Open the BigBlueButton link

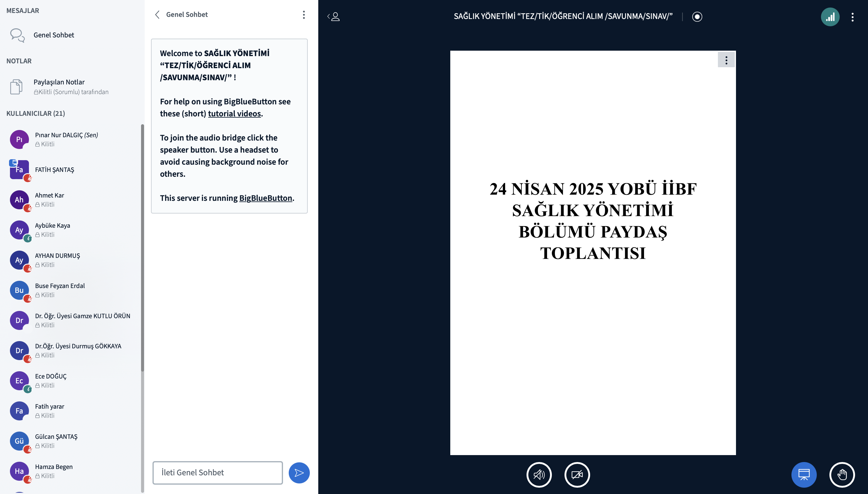click(266, 198)
